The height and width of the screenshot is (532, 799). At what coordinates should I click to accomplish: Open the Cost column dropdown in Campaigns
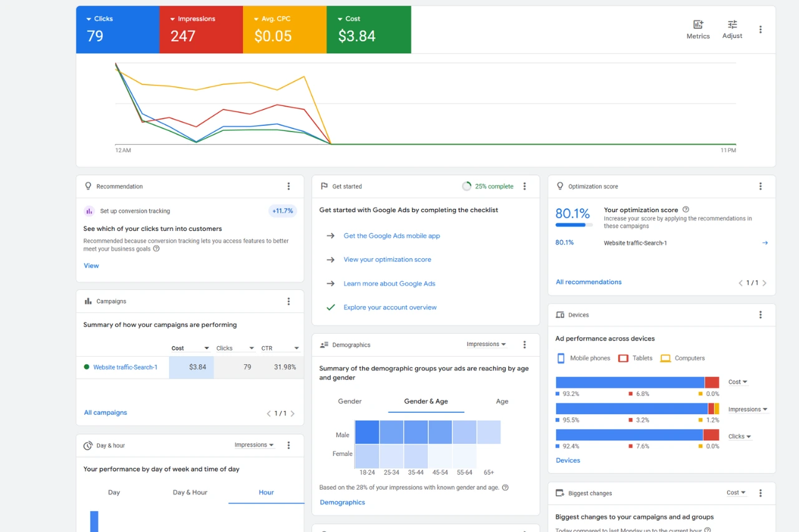click(x=207, y=349)
